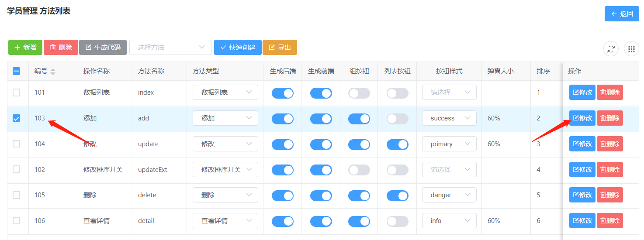The width and height of the screenshot is (644, 240).
Task: Click red 删除 button for the updateExt row
Action: (x=609, y=169)
